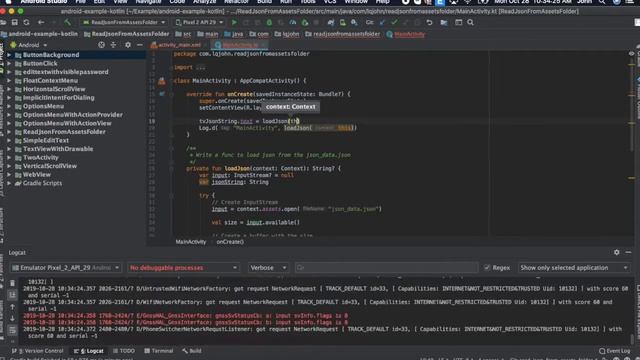The width and height of the screenshot is (640, 360).
Task: Open Show only selected application dropdown
Action: 574,268
